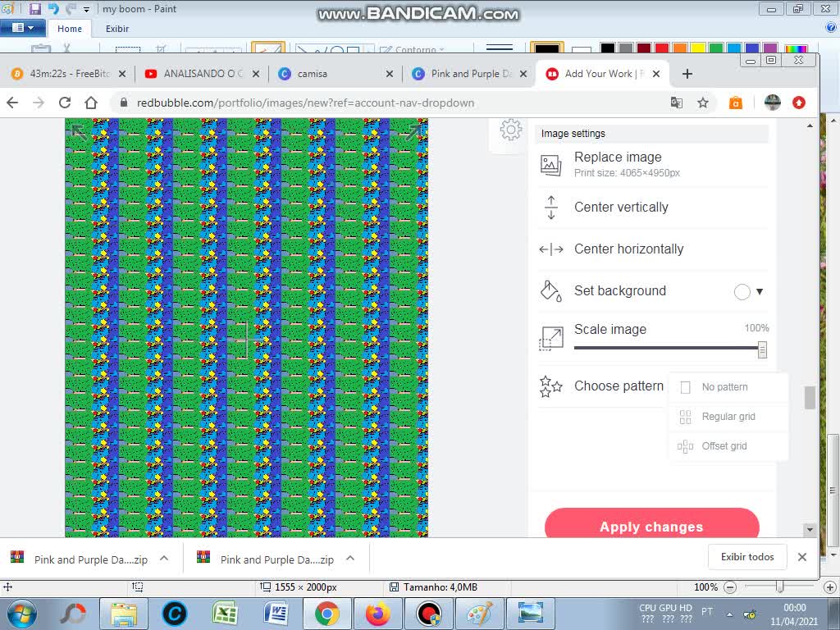Open Chrome profile avatar

pos(772,103)
